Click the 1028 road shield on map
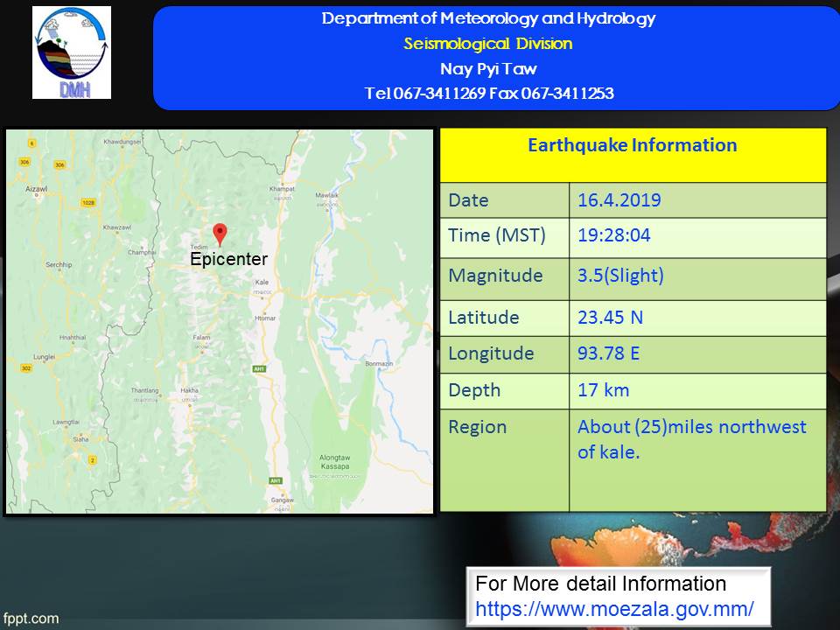This screenshot has height=630, width=840. (88, 202)
